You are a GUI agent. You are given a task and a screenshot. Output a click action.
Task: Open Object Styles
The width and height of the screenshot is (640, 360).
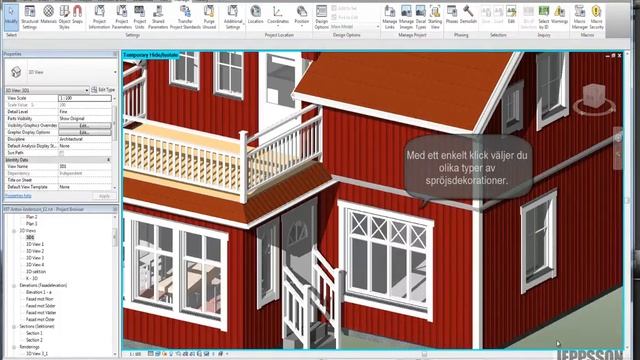click(64, 18)
